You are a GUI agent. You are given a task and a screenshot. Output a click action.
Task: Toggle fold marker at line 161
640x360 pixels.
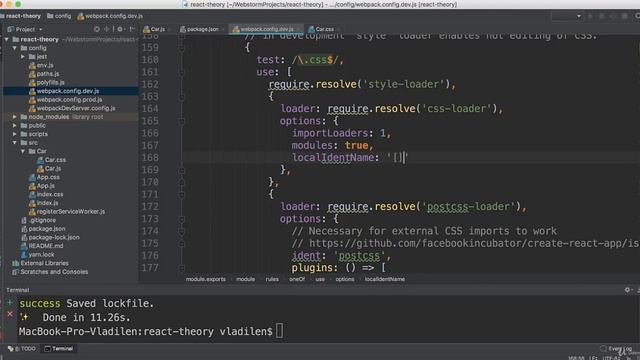pos(182,72)
